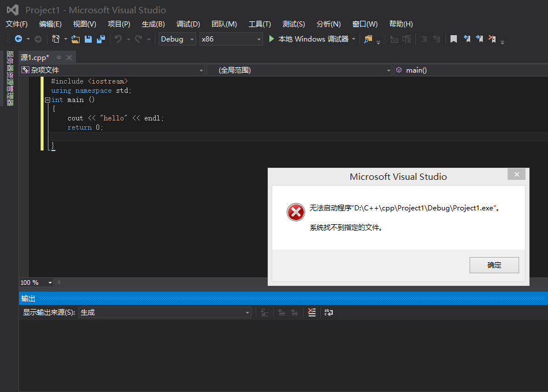
Task: Click the open file folder icon
Action: 75,39
